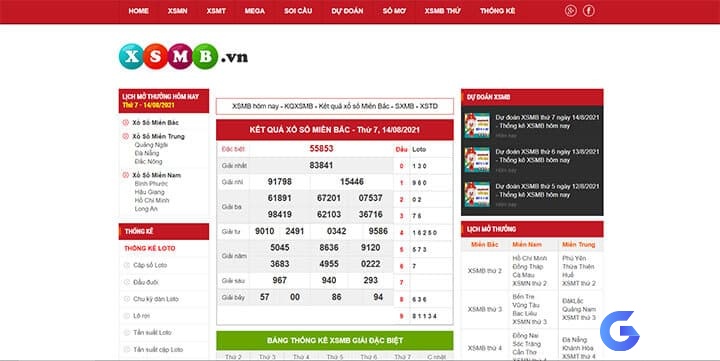Click the Miền Nam column header
The image size is (720, 361).
[x=527, y=244]
